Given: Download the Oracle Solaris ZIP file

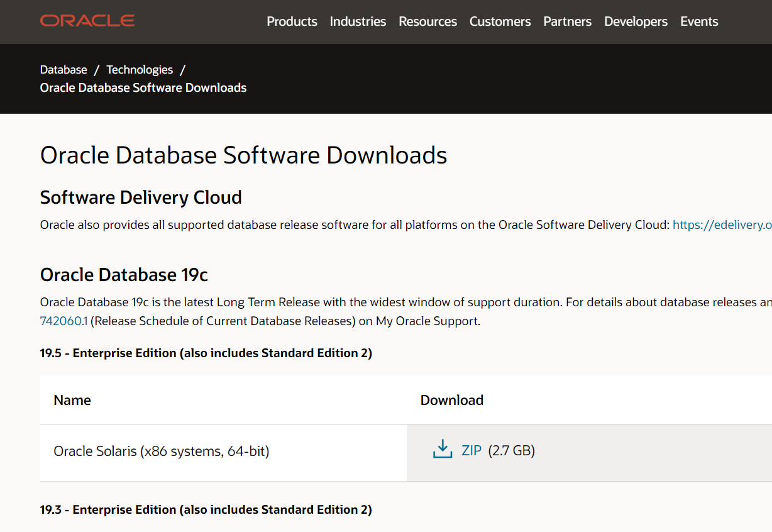Looking at the screenshot, I should [471, 450].
